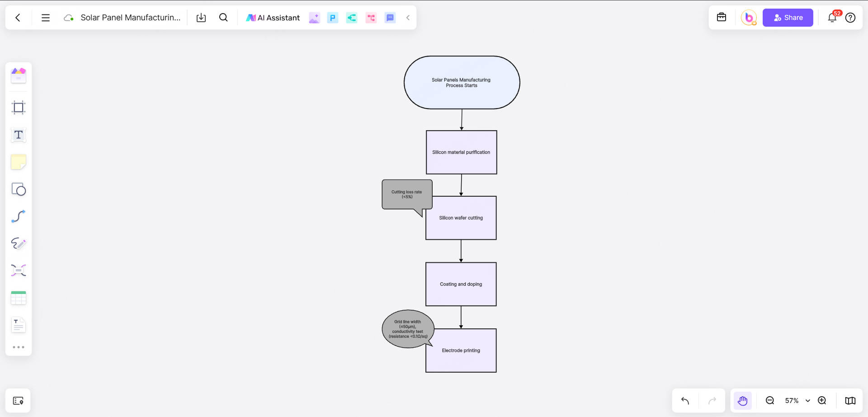
Task: Open notifications showing 52 alerts
Action: [832, 18]
